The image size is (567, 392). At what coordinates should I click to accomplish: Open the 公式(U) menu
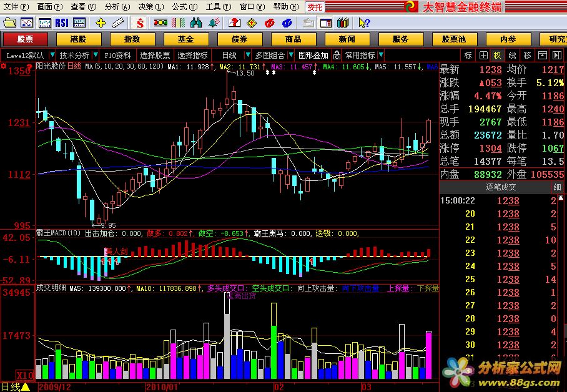click(185, 6)
